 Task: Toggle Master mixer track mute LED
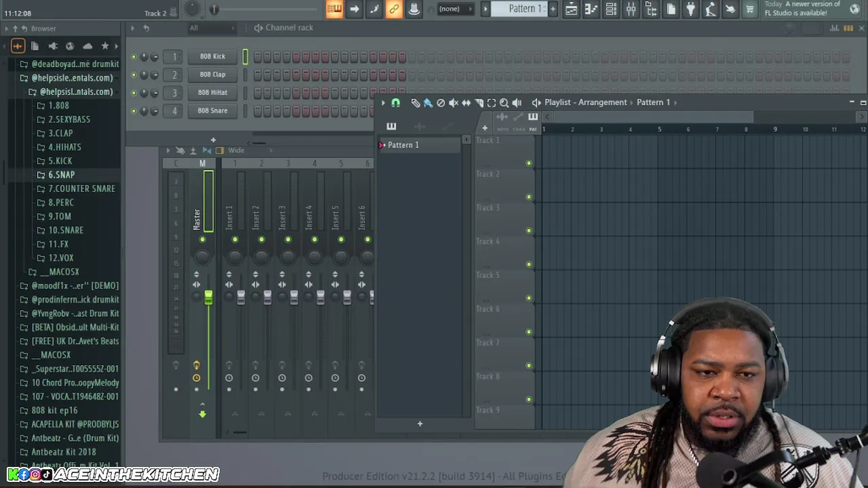[202, 239]
